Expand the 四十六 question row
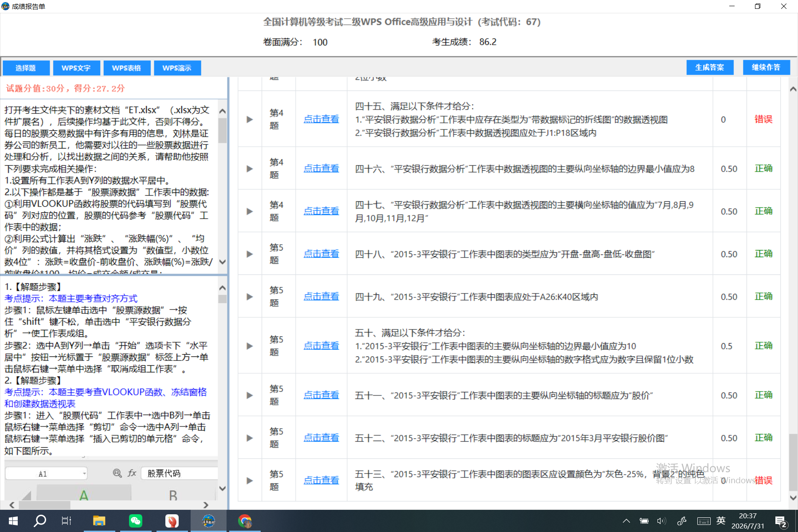This screenshot has width=798, height=532. coord(250,169)
